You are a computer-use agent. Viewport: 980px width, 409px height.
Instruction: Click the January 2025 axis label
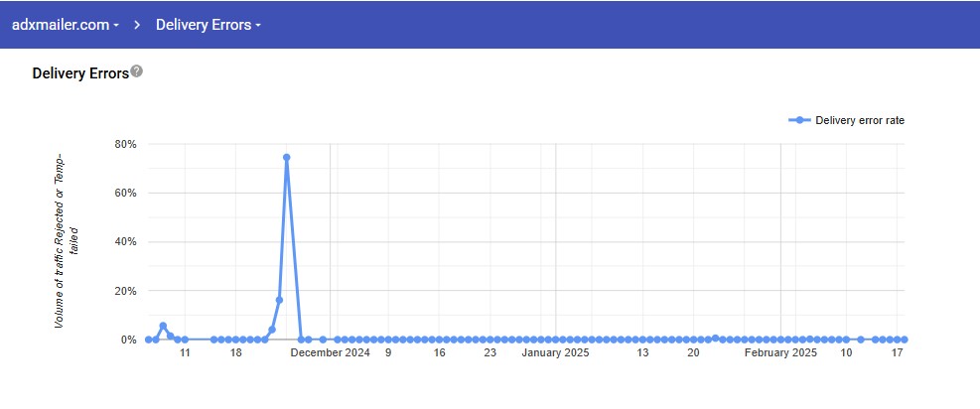point(556,352)
